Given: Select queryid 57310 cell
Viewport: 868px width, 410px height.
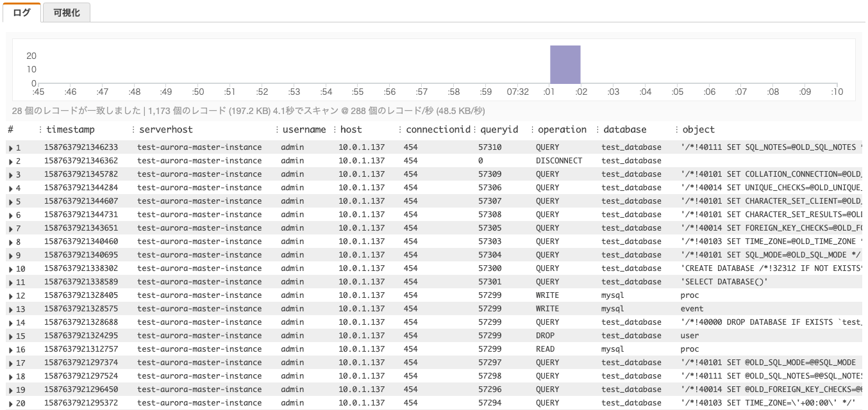Looking at the screenshot, I should pos(490,147).
